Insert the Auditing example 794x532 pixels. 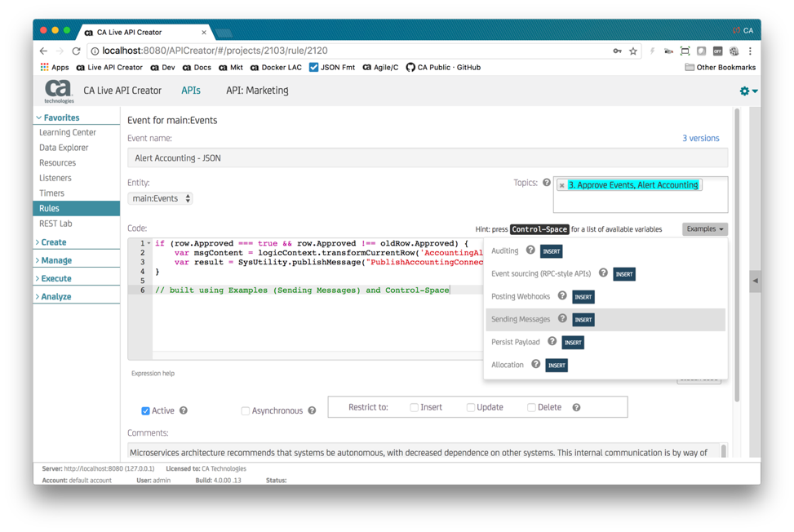(x=551, y=251)
